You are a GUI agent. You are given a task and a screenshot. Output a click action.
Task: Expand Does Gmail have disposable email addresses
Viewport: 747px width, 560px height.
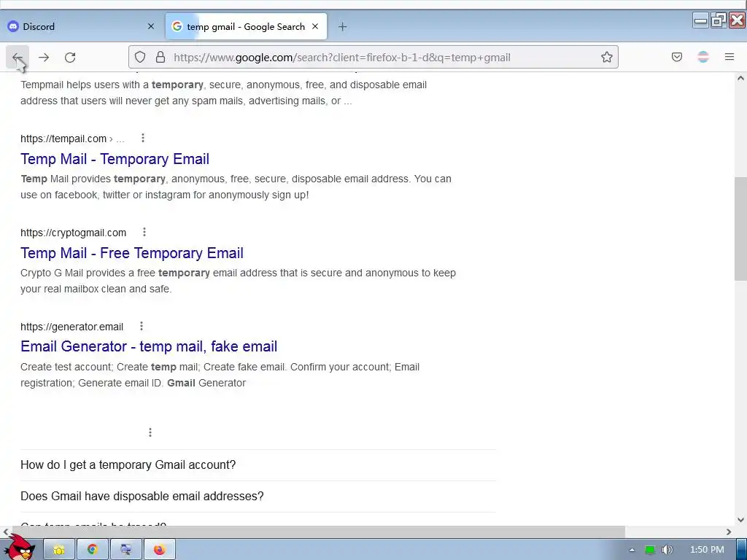(258, 496)
